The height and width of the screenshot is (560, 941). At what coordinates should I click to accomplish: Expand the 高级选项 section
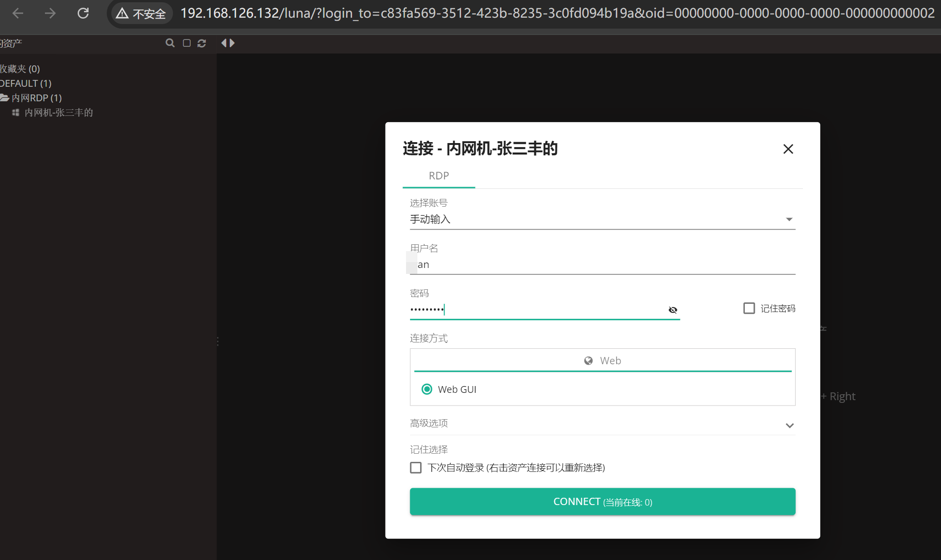point(602,424)
